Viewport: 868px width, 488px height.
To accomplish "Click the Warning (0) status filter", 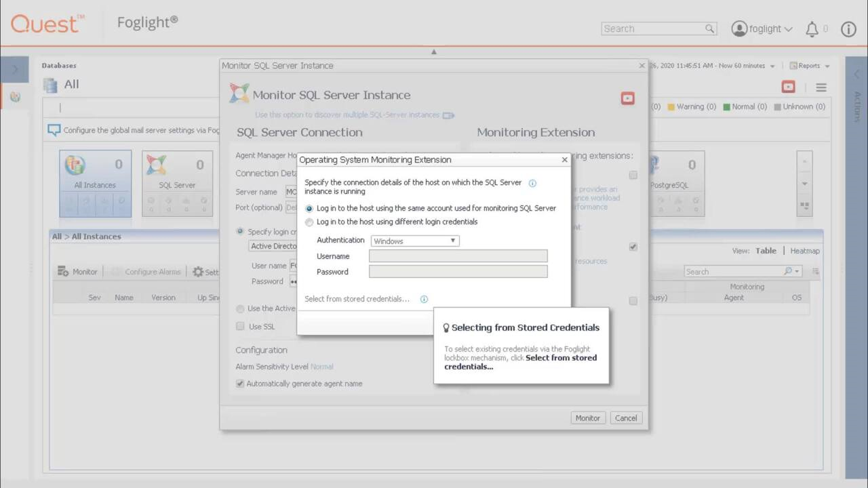I will (x=692, y=106).
